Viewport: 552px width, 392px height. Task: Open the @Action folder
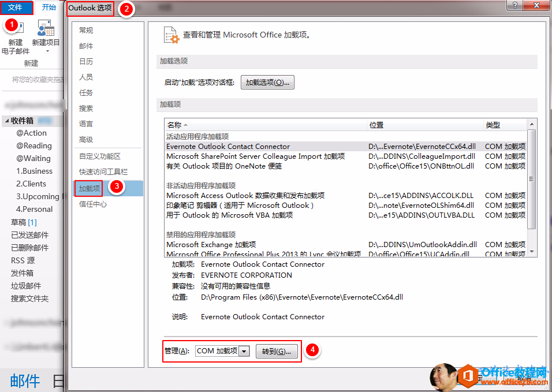coord(31,133)
